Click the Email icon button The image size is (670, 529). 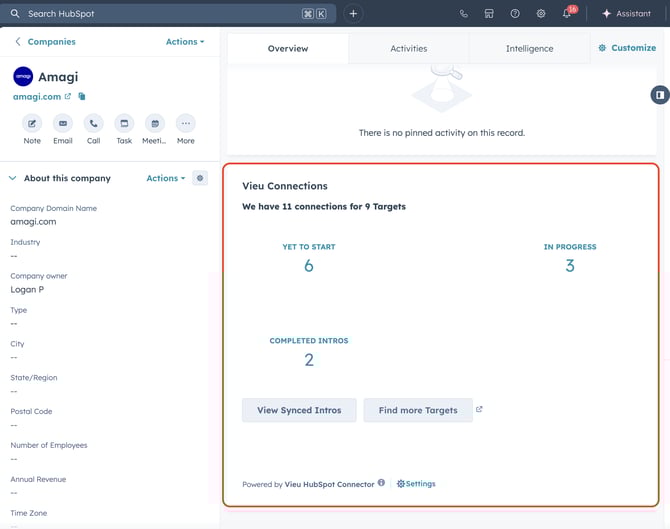pos(63,124)
